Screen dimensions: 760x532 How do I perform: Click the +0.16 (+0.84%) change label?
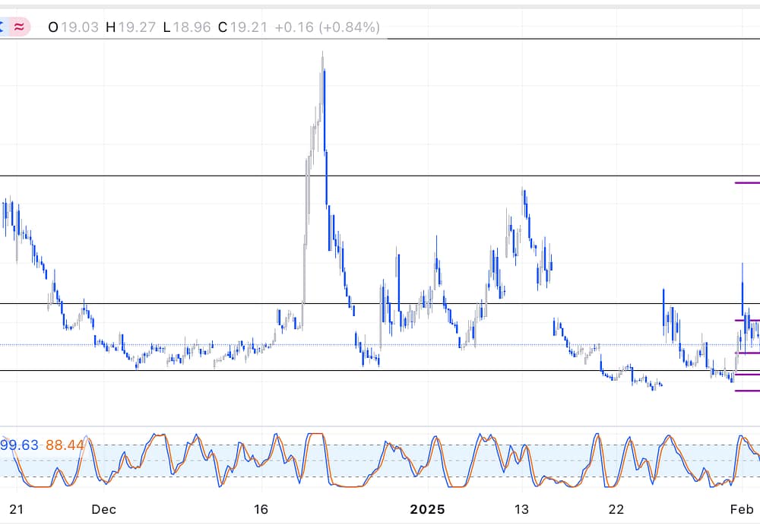pyautogui.click(x=327, y=27)
